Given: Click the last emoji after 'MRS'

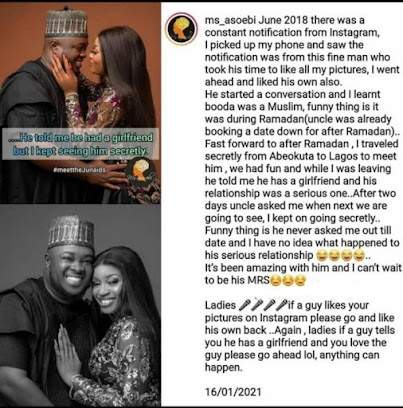Looking at the screenshot, I should pyautogui.click(x=300, y=281).
